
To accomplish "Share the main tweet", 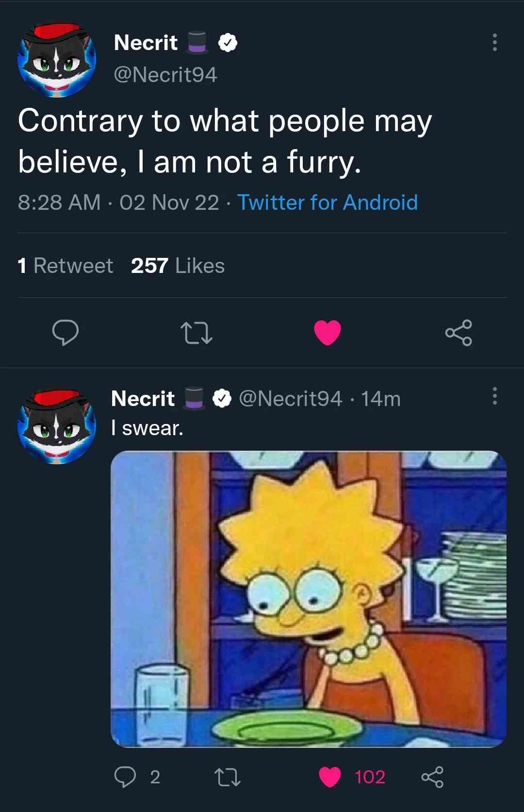I will (x=458, y=333).
